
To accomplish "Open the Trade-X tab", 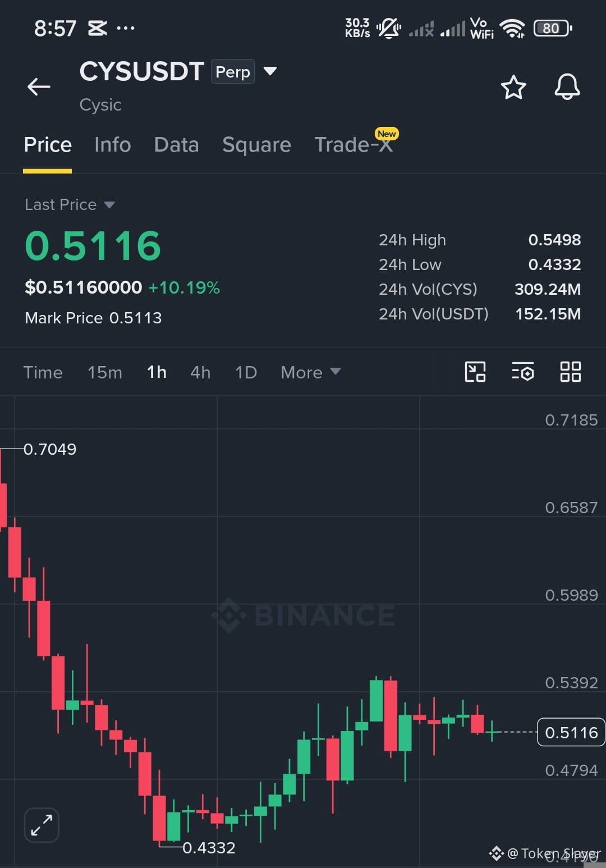I will pyautogui.click(x=353, y=145).
